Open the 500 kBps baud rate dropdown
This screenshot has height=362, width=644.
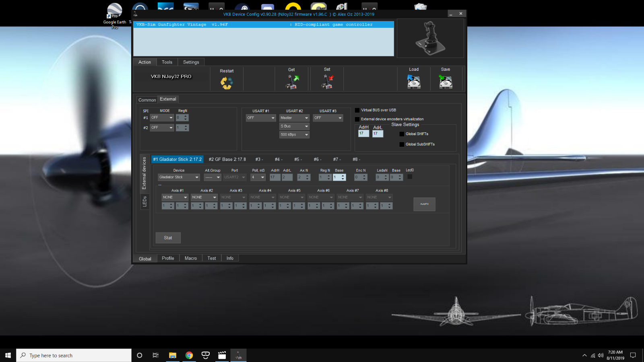click(x=294, y=135)
